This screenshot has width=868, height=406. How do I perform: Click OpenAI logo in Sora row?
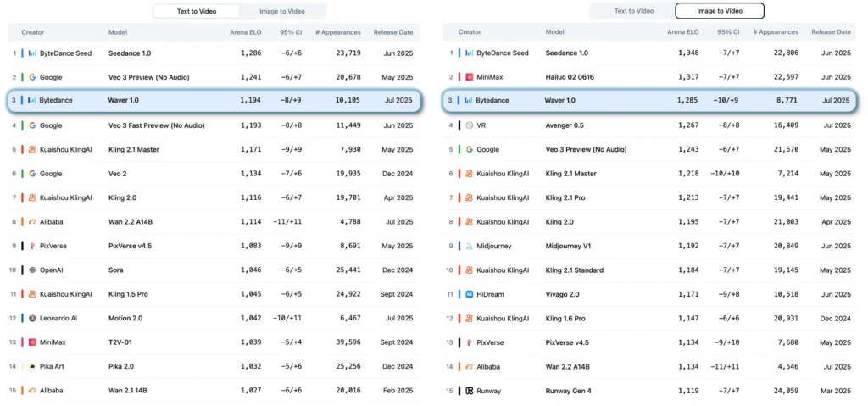point(32,270)
